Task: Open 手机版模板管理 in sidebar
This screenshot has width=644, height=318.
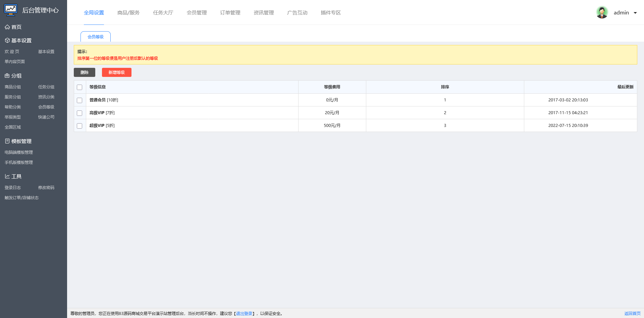Action: (x=19, y=163)
